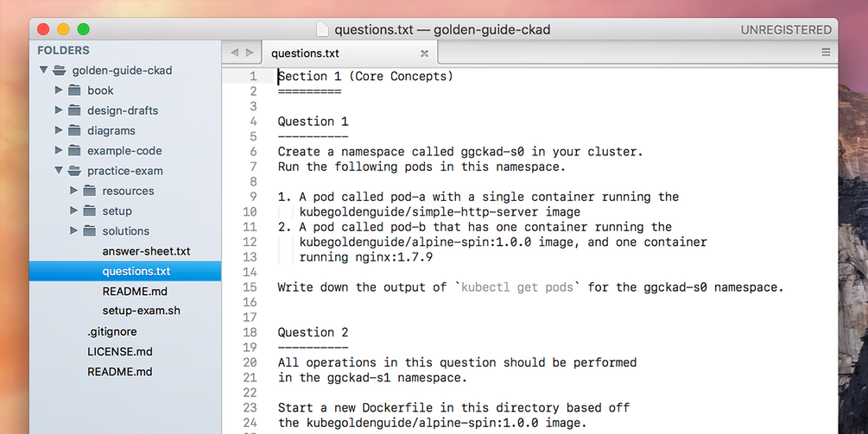
Task: Click the diagrams folder icon
Action: tap(74, 131)
